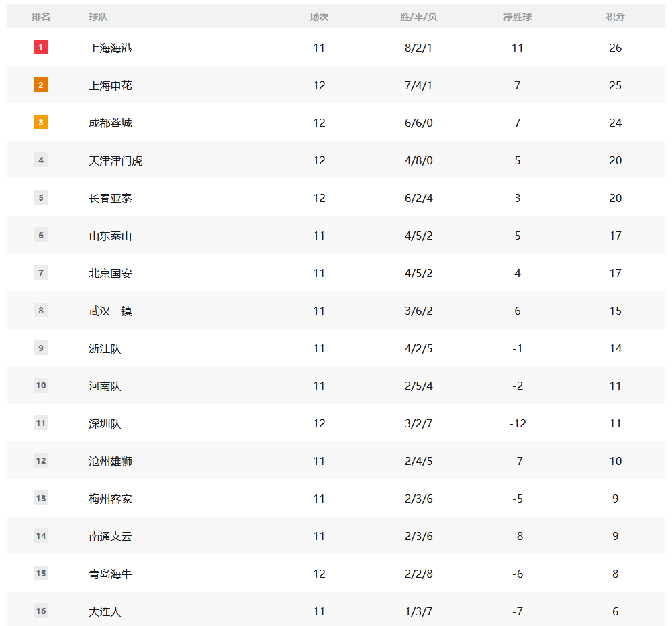Open team 大连人
Viewport: 672px width, 626px height.
click(105, 611)
